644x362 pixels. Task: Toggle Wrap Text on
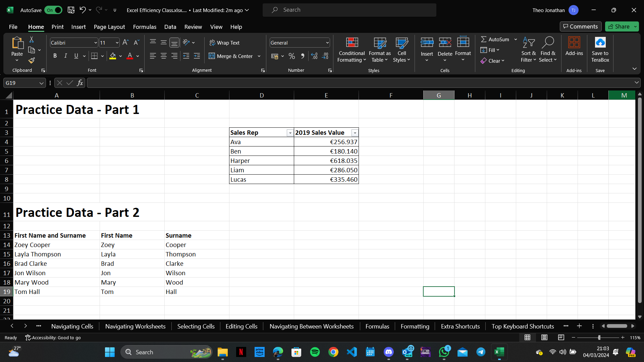pos(224,43)
